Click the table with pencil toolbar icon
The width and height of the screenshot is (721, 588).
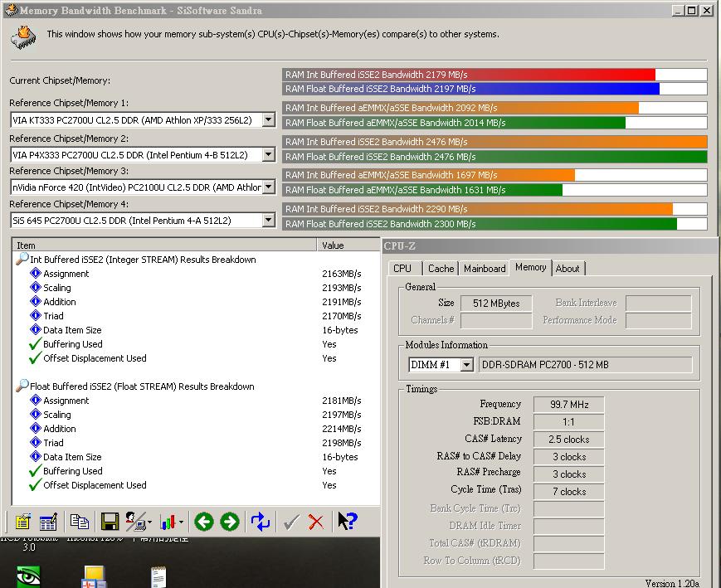click(48, 522)
